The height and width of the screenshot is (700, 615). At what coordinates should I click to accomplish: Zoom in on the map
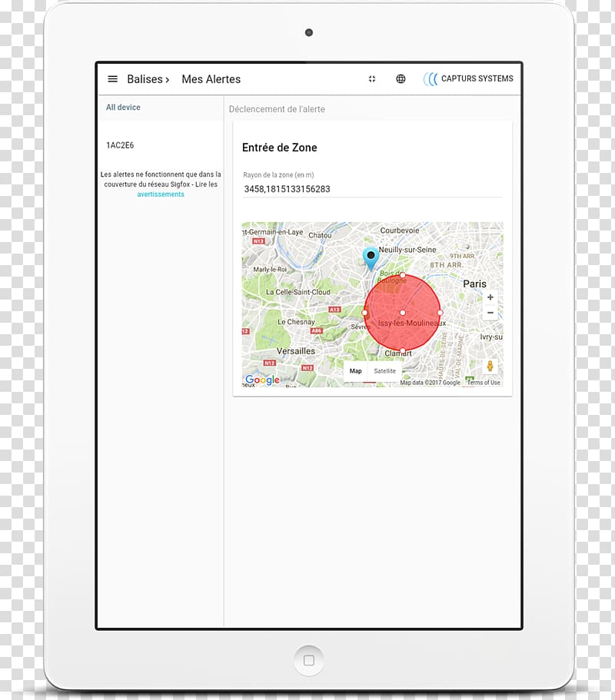[x=490, y=297]
